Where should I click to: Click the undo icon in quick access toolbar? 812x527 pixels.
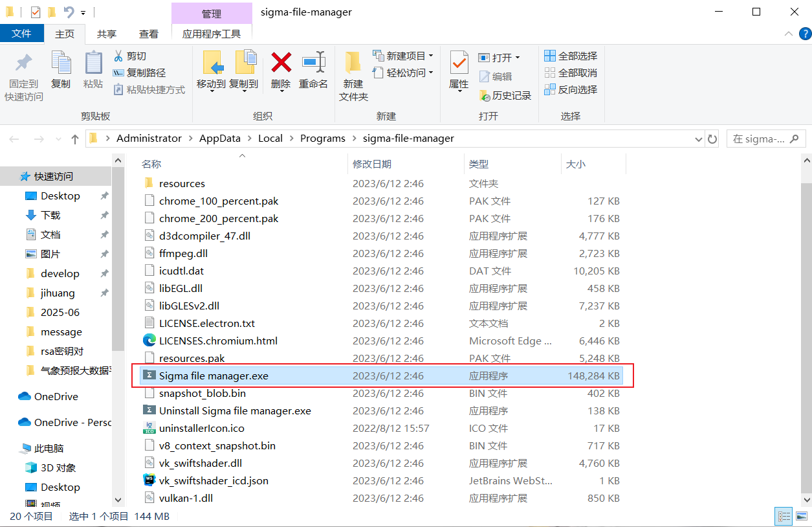pos(69,12)
